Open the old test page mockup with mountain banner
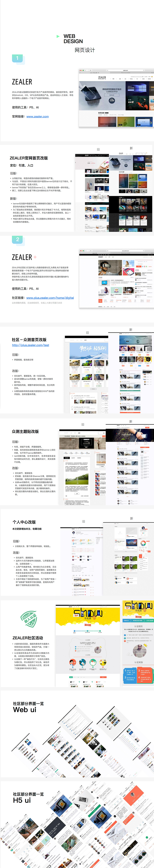 tap(86, 374)
